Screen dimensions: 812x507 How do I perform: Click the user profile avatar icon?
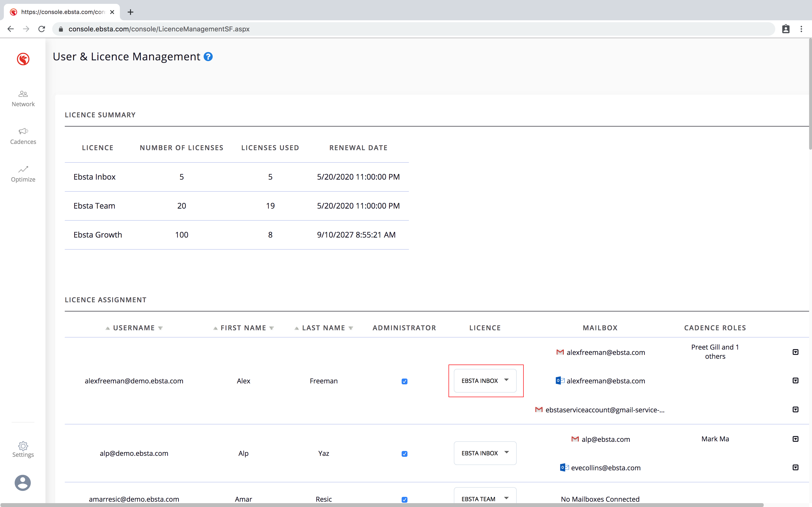tap(23, 483)
